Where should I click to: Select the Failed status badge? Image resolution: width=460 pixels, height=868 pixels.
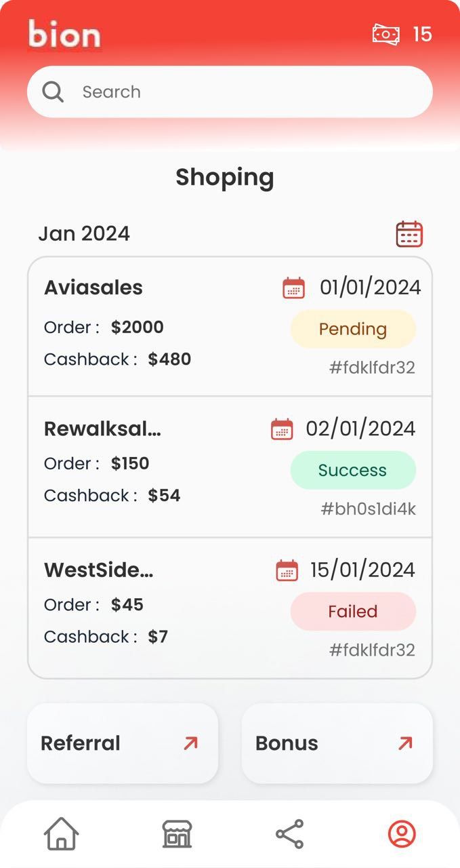[353, 611]
